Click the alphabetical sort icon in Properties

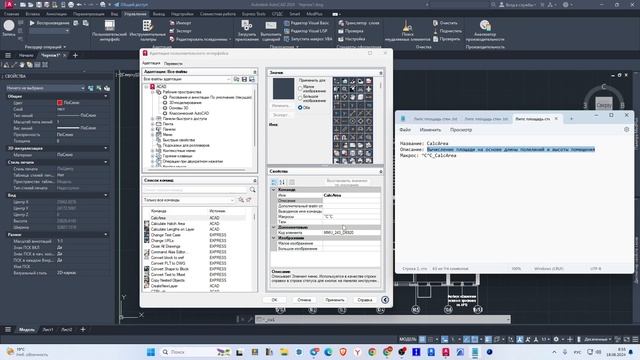click(282, 182)
